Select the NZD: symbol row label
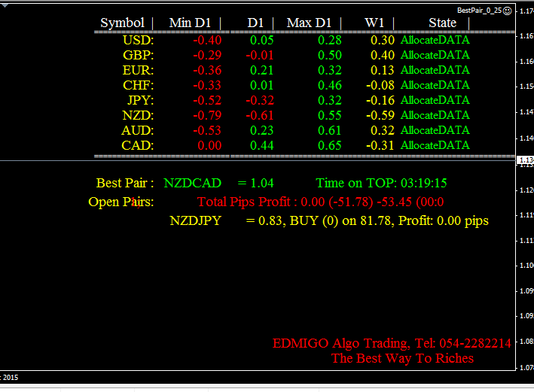 pyautogui.click(x=138, y=115)
